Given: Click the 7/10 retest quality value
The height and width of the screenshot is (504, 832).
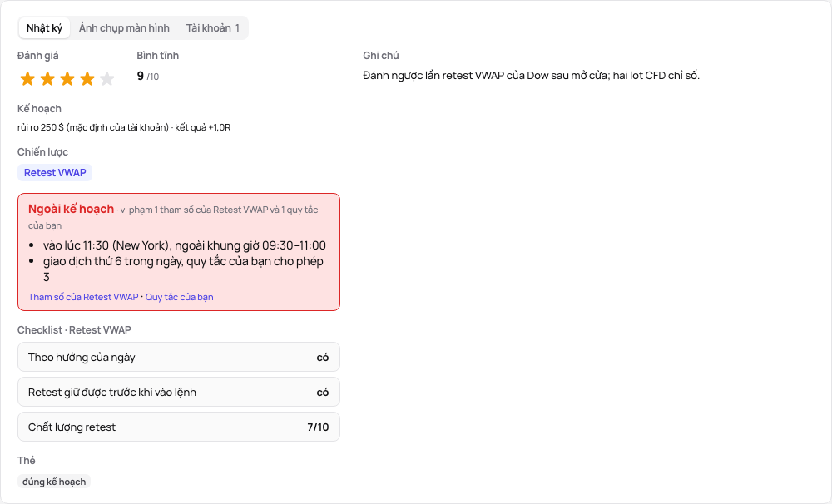Looking at the screenshot, I should point(318,427).
